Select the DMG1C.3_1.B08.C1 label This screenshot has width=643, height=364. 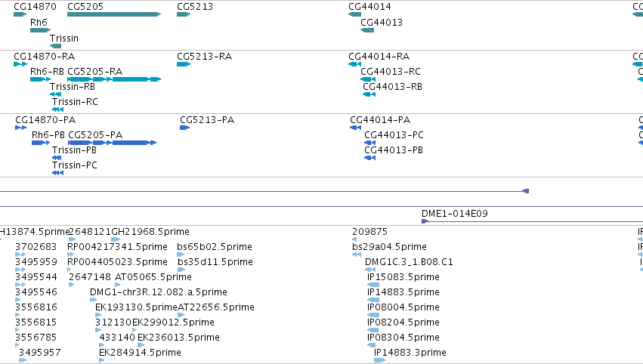click(x=410, y=262)
